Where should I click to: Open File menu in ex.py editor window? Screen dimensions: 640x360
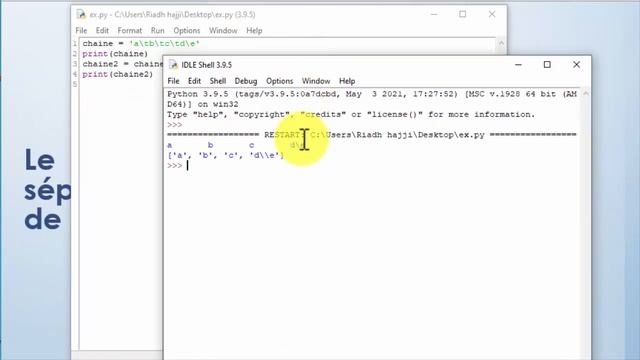tap(81, 31)
